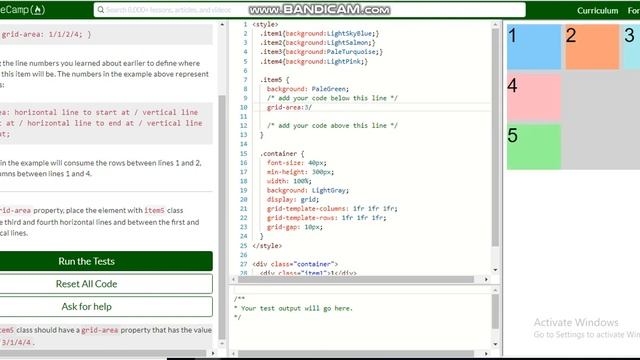Click the test output horizontal scroll-right arrow
640x360 pixels.
[486, 353]
